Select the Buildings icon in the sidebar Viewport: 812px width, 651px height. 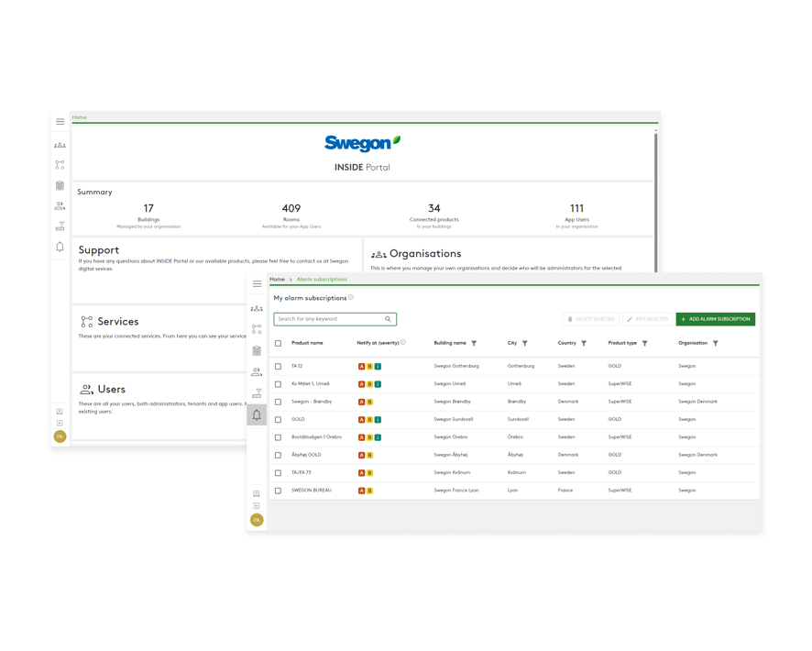coord(60,183)
